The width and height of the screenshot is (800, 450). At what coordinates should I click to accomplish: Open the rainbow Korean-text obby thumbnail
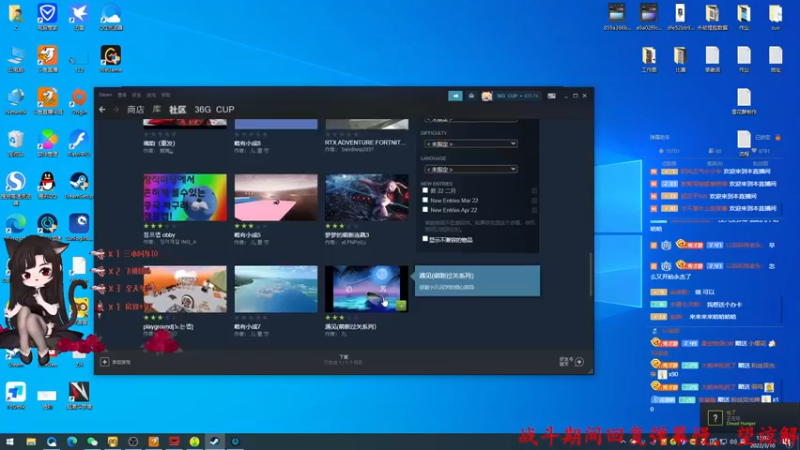(x=185, y=197)
